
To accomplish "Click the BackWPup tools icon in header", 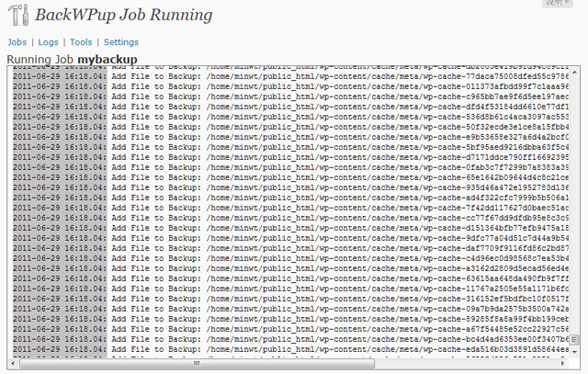I will 18,15.
